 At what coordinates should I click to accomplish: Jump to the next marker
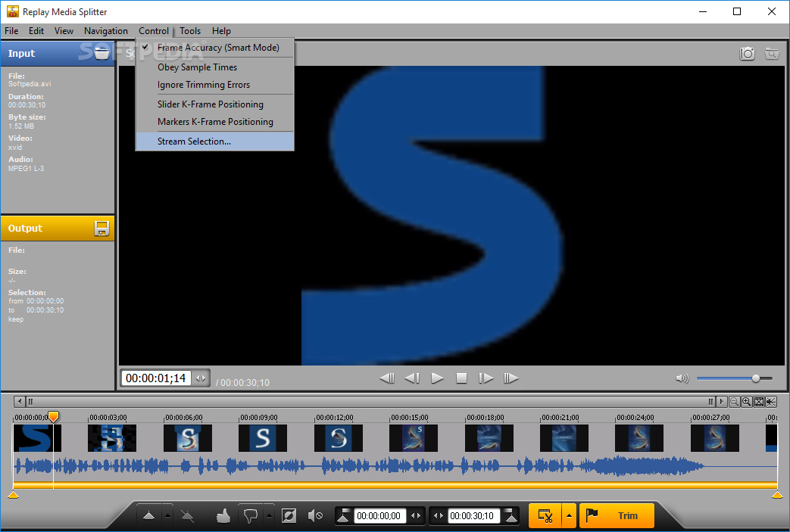[x=511, y=378]
